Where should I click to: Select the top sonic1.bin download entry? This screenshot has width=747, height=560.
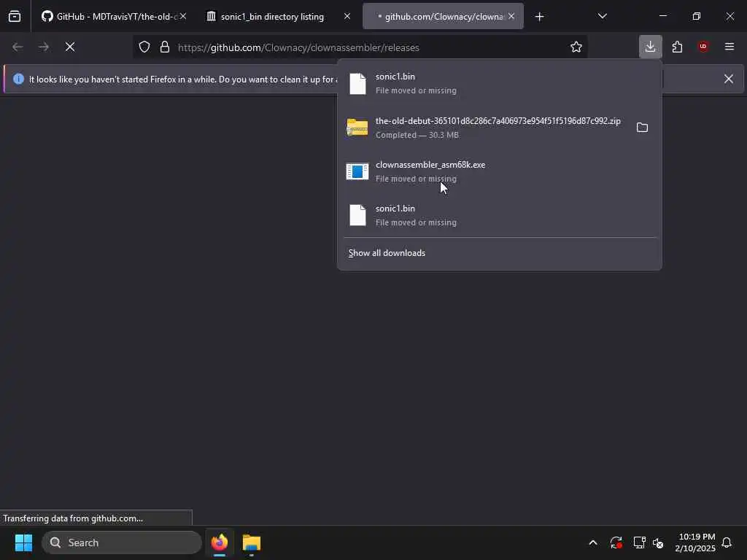coord(499,84)
